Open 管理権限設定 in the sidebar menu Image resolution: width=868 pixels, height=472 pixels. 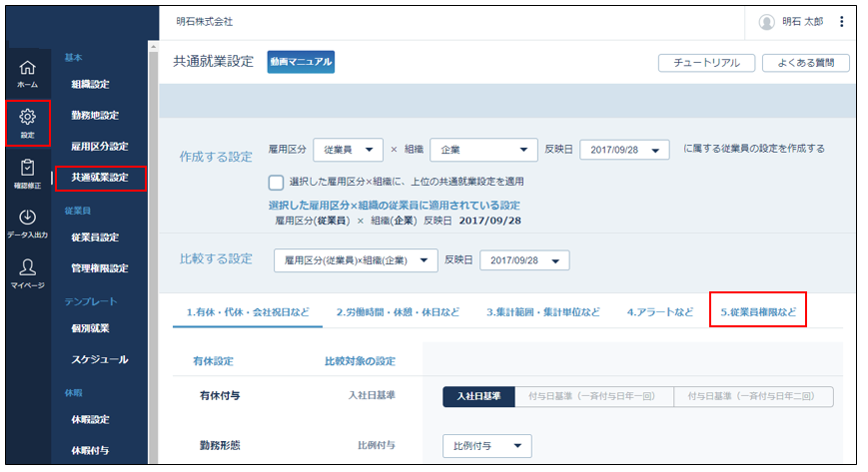coord(100,268)
